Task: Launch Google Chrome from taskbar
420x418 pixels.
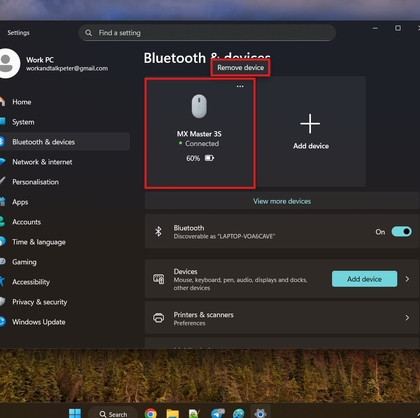Action: pyautogui.click(x=151, y=414)
